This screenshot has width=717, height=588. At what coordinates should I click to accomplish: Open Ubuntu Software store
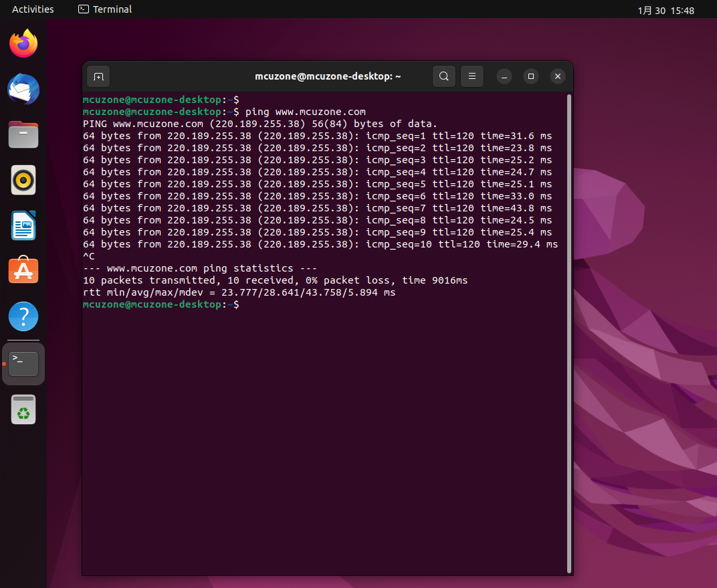23,270
